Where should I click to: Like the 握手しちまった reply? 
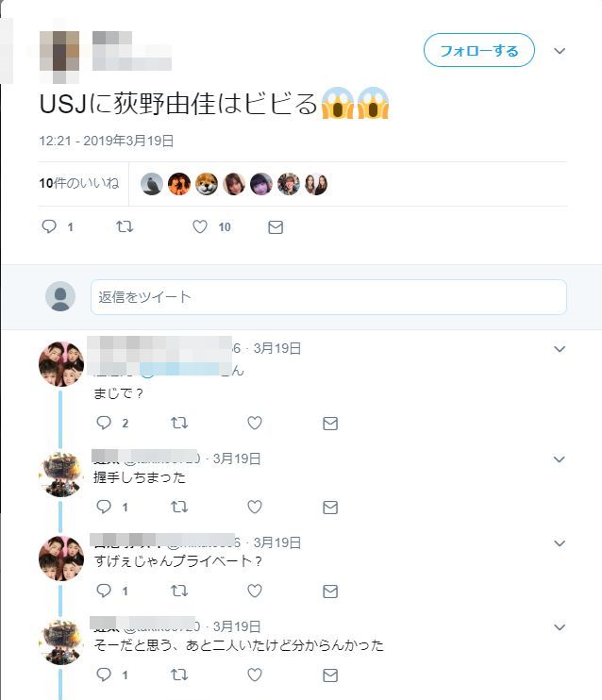[255, 507]
